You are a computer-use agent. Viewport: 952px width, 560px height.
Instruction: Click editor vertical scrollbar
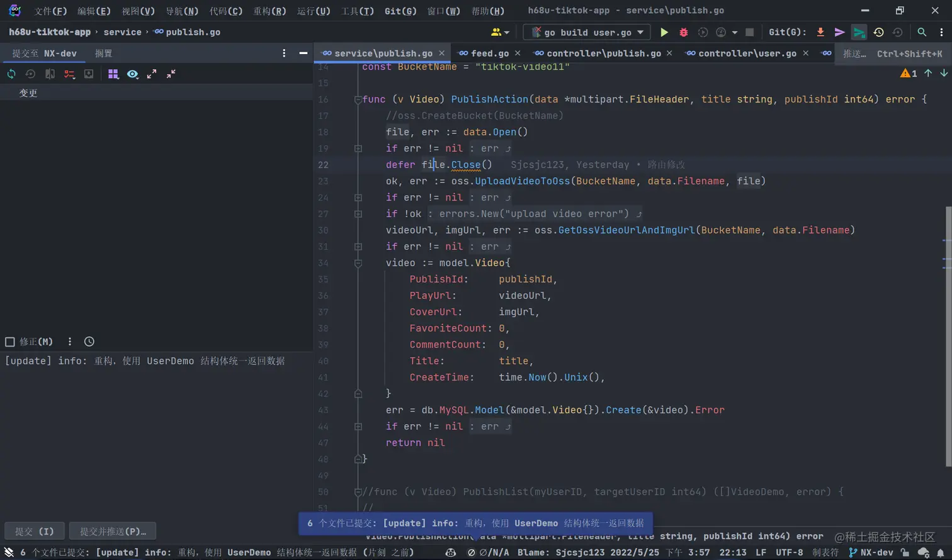(948, 337)
